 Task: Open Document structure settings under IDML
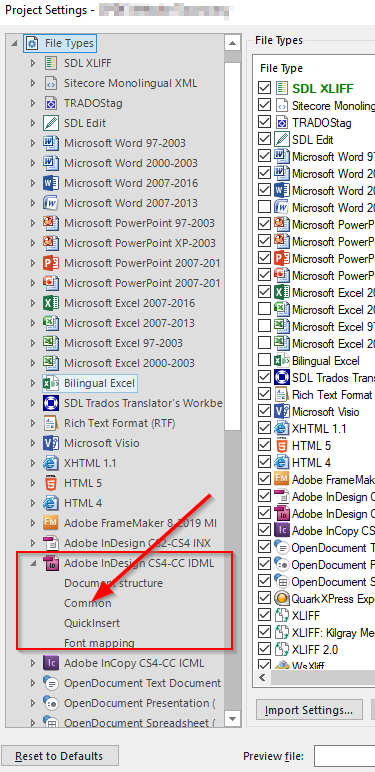(x=113, y=583)
